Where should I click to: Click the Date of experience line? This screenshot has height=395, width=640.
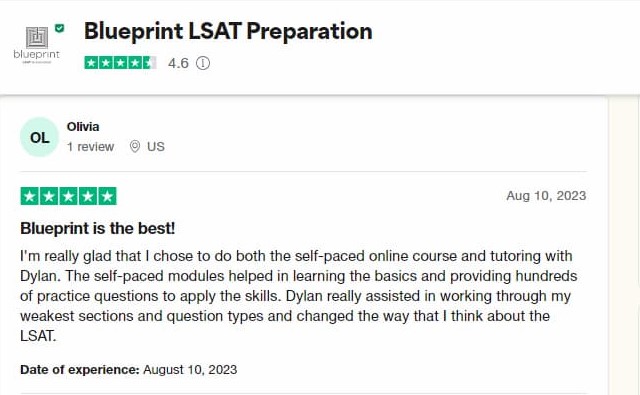129,370
